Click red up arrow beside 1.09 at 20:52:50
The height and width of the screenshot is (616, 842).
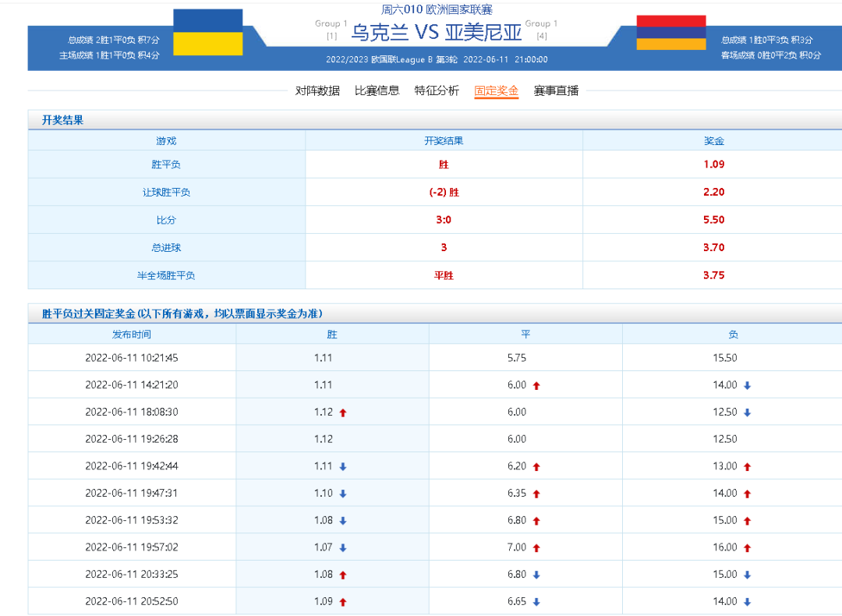point(343,602)
